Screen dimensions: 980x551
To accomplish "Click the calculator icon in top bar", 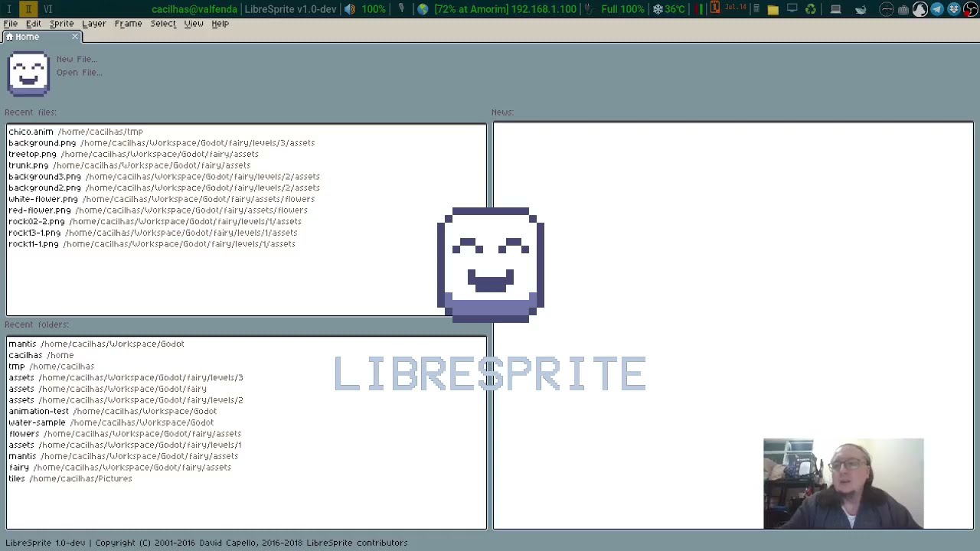I will click(x=756, y=8).
